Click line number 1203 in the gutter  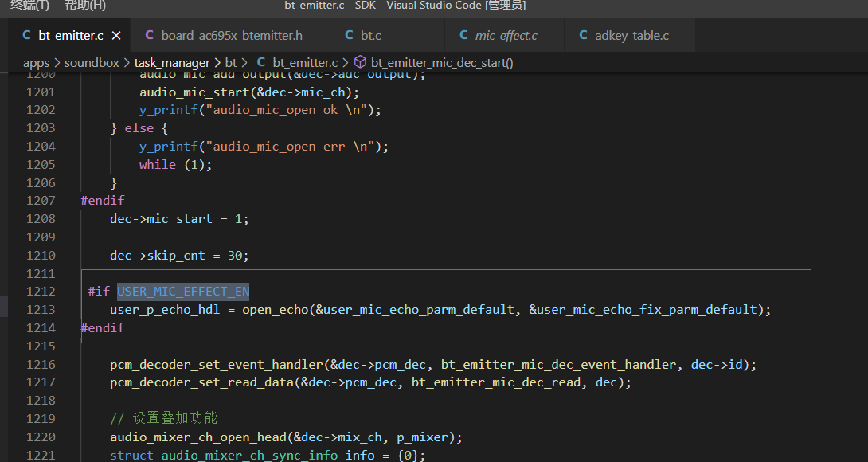[x=41, y=128]
